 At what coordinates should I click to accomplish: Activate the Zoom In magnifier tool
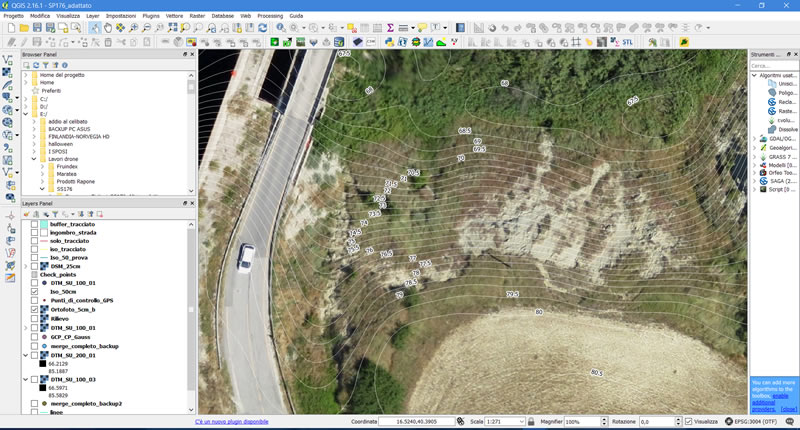point(134,28)
